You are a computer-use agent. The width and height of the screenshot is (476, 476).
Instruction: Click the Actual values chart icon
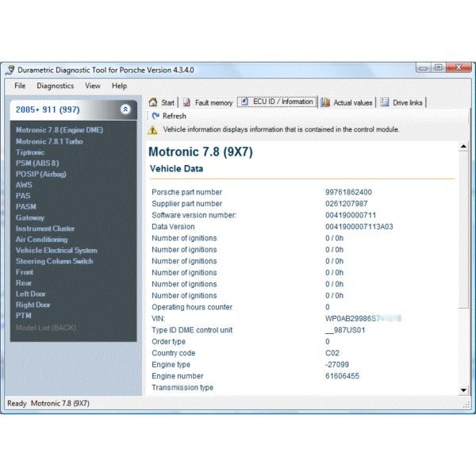325,102
